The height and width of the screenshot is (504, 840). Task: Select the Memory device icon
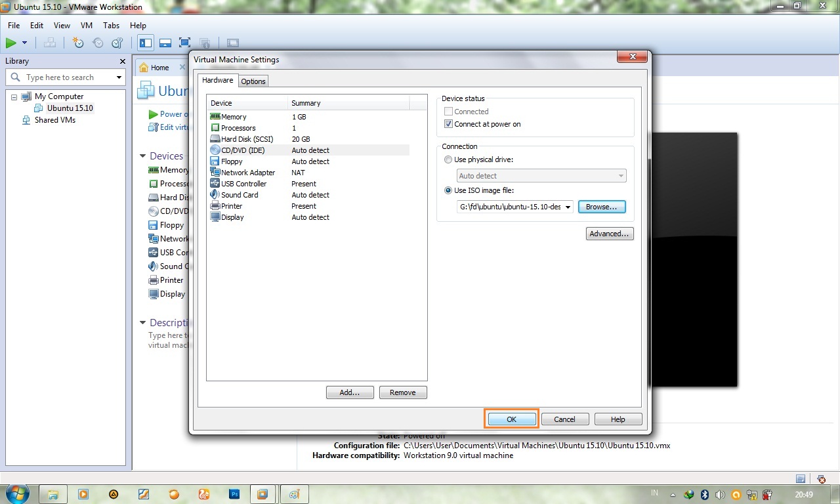pyautogui.click(x=217, y=116)
